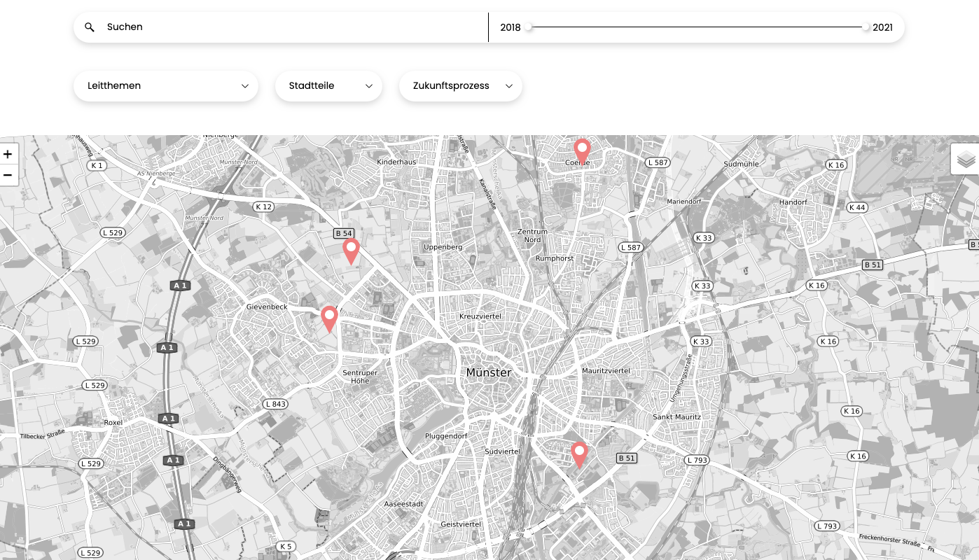Zoom out the map with minus button

tap(8, 175)
